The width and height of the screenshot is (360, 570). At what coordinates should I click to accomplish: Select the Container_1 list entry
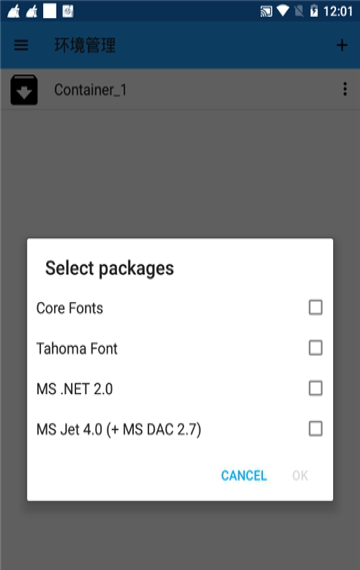tap(180, 89)
